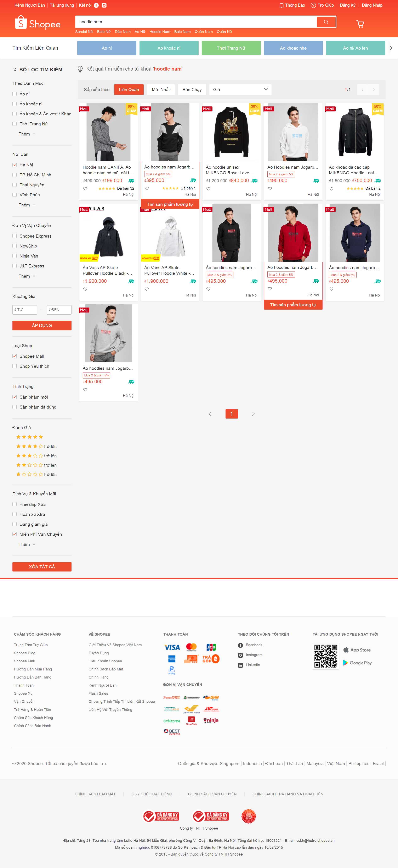Open Instagram link in footer
The width and height of the screenshot is (398, 868).
250,655
